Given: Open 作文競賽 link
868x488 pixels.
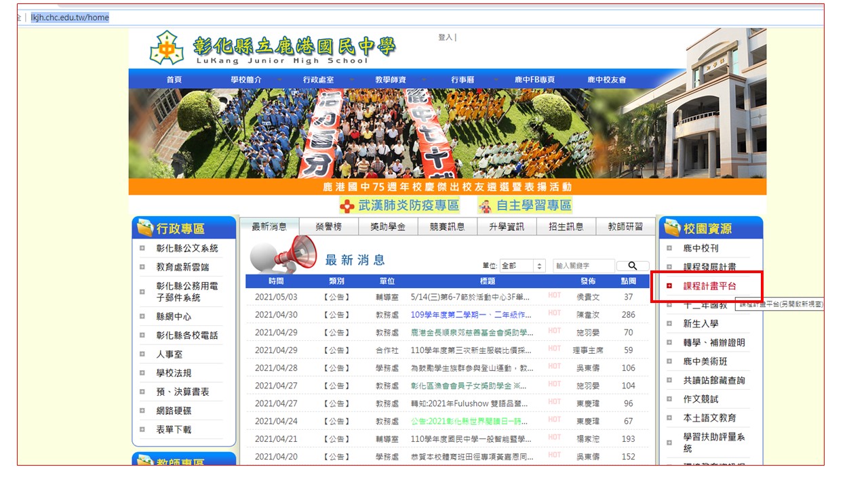Looking at the screenshot, I should click(x=701, y=399).
